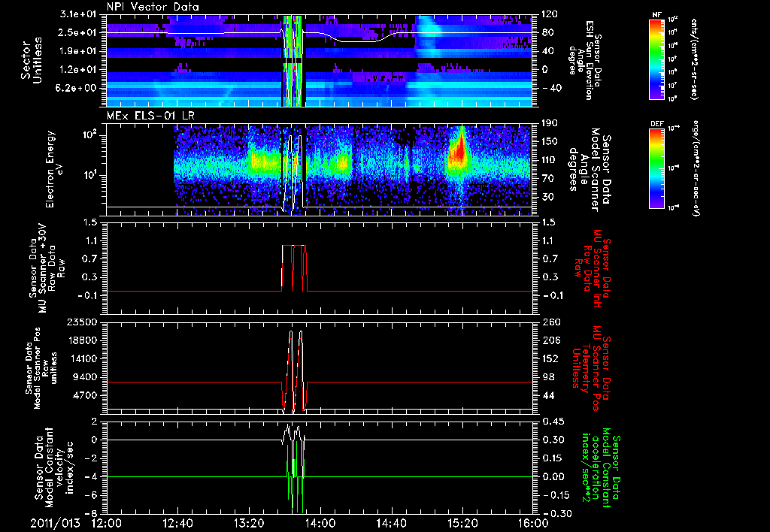This screenshot has height=532, width=770.
Task: Click the MEx ELS-01 LR panel title
Action: (150, 116)
